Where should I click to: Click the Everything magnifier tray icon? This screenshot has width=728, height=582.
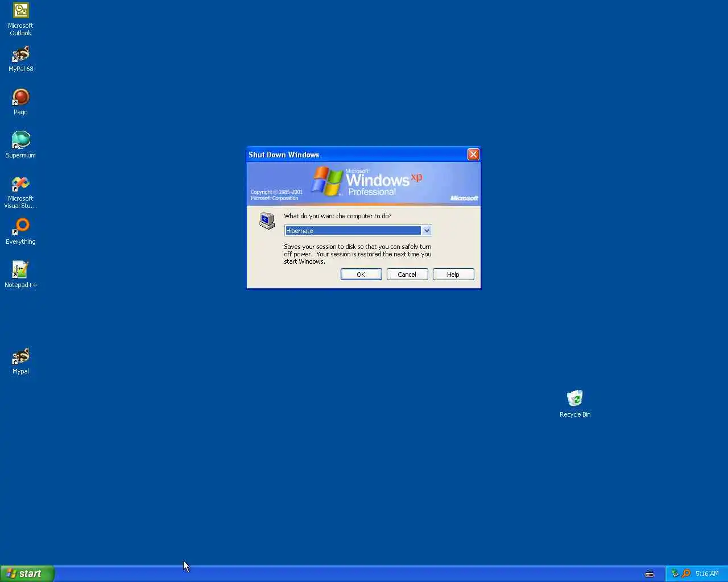pos(686,573)
